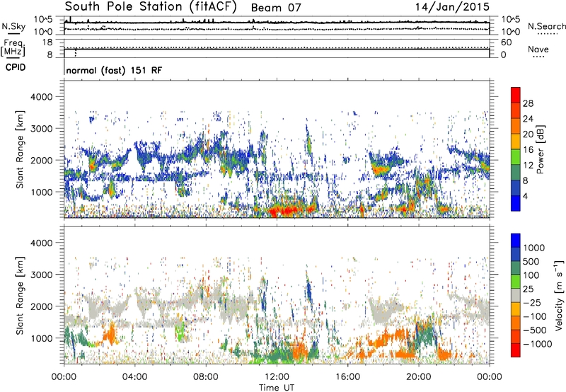This screenshot has width=566, height=392.
Task: Click the "-1000" value on Velocity scale
Action: 538,344
